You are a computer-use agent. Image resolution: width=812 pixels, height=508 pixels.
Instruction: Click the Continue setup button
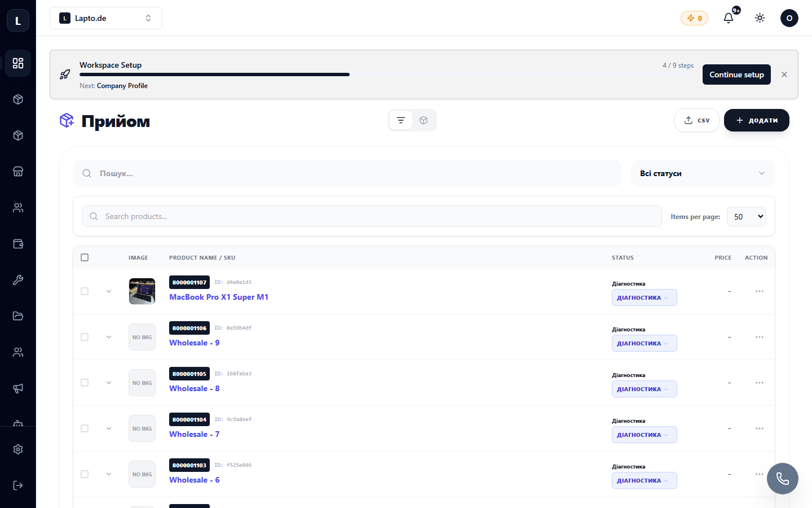(x=736, y=75)
